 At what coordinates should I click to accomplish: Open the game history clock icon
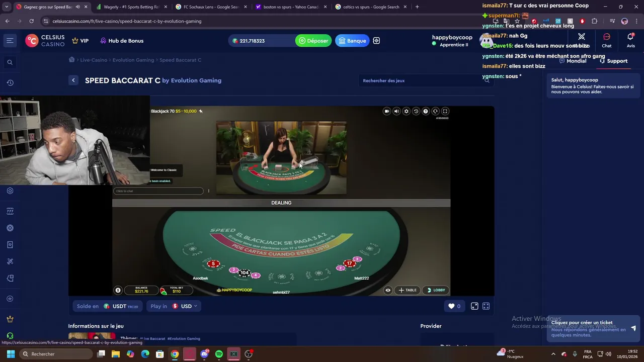(x=416, y=111)
